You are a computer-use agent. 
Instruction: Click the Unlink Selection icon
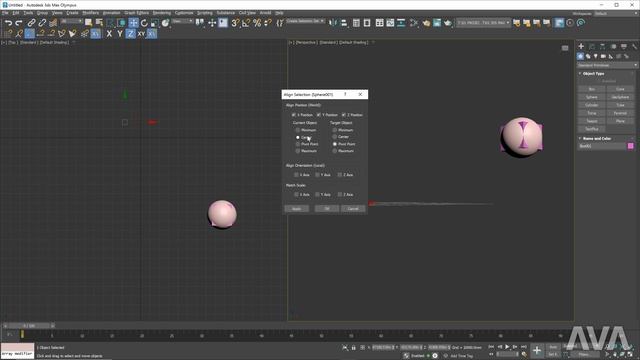point(42,23)
